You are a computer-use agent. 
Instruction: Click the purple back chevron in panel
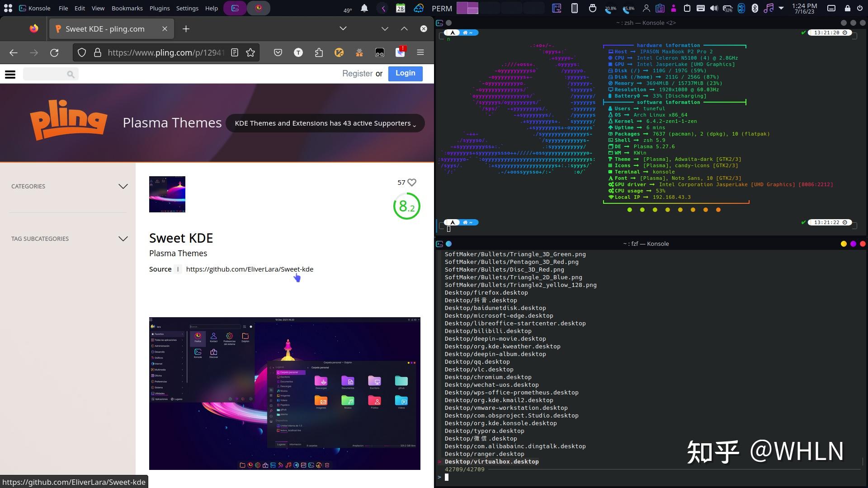click(383, 8)
